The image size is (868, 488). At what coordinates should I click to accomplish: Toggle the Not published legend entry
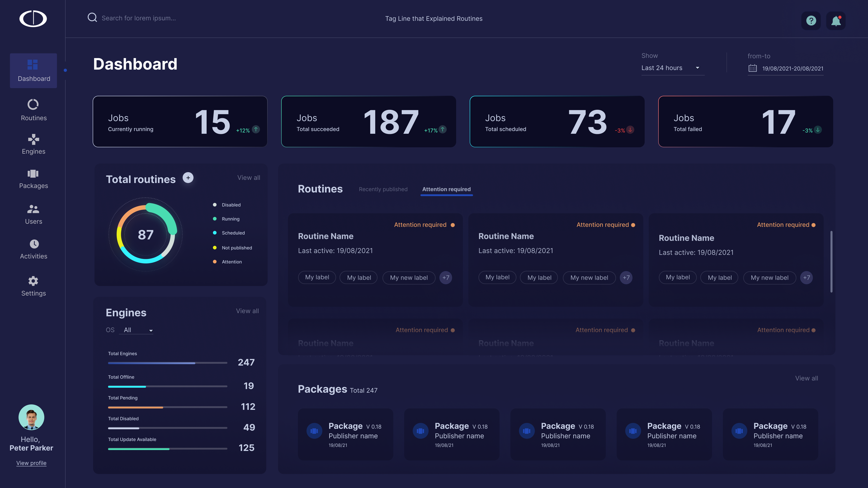232,248
